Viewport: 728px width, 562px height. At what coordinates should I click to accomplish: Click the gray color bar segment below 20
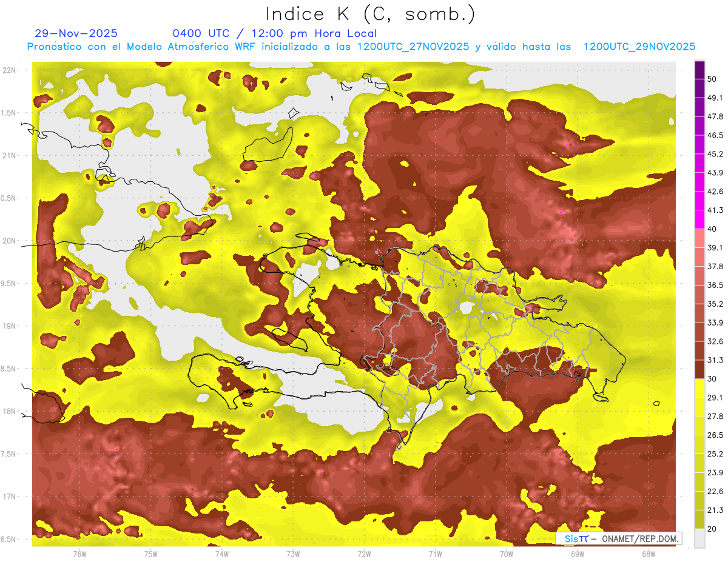point(699,538)
